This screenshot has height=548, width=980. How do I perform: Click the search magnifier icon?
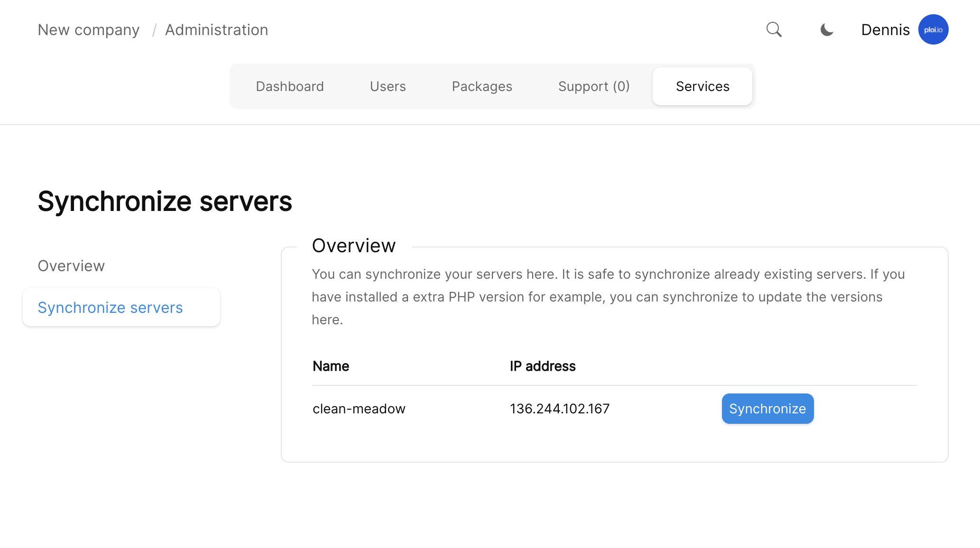click(774, 29)
